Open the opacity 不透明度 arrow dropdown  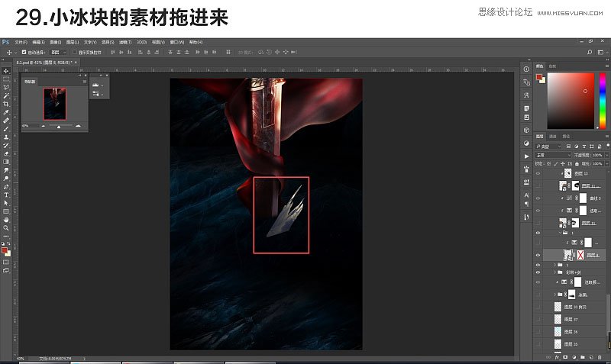pyautogui.click(x=606, y=155)
